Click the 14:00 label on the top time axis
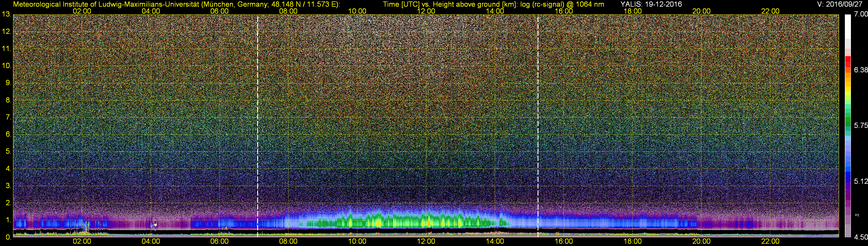The width and height of the screenshot is (868, 246). pos(495,11)
